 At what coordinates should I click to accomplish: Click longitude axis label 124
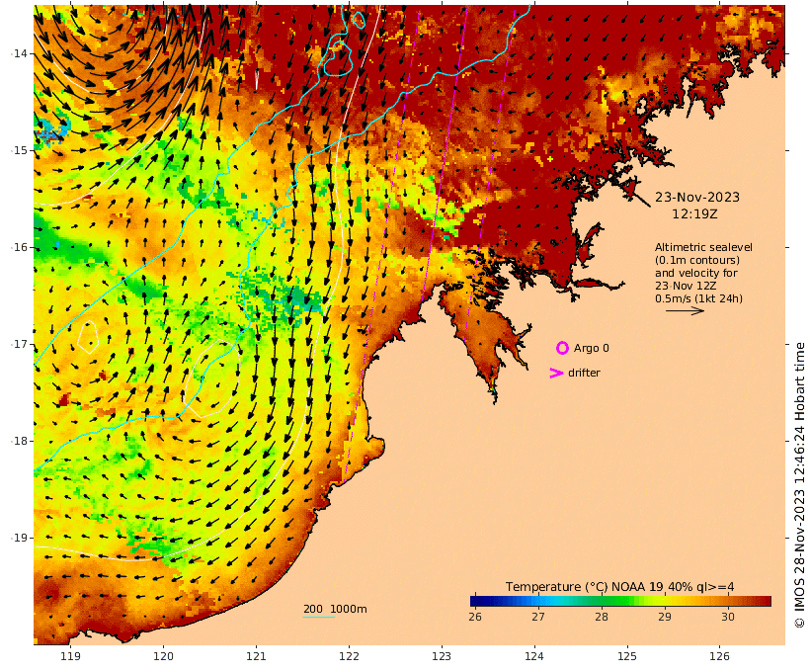[x=534, y=656]
